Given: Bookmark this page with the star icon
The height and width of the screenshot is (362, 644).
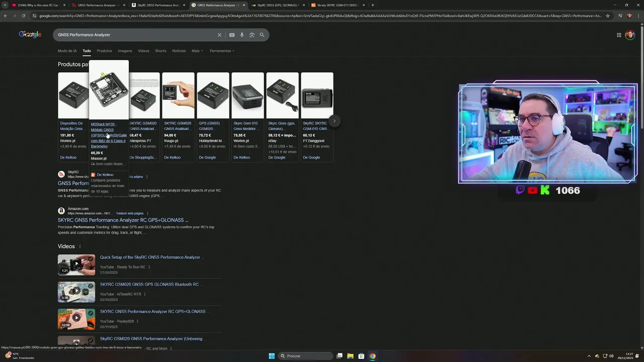Looking at the screenshot, I should [x=608, y=16].
